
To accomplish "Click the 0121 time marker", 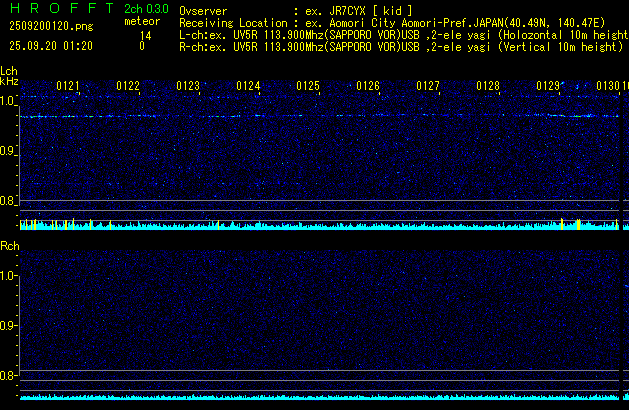I will click(68, 87).
